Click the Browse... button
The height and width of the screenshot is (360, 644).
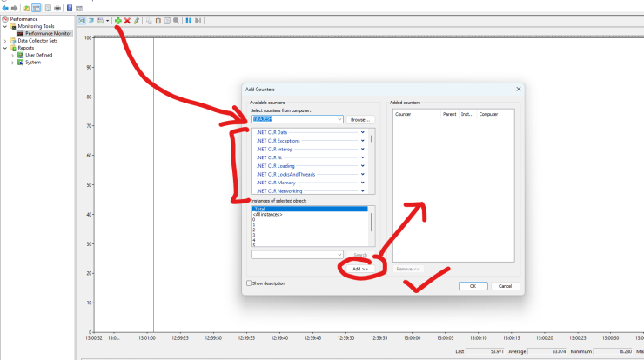point(360,119)
